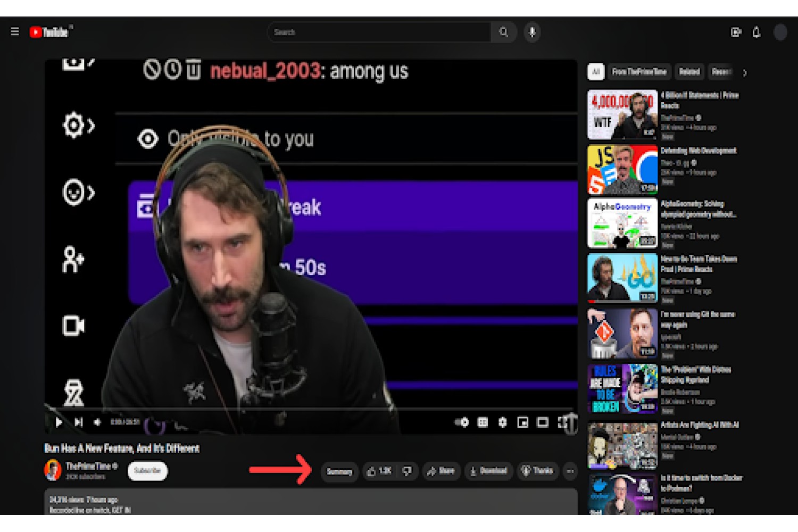This screenshot has width=798, height=532.
Task: Open Defending Web Development thumbnail
Action: point(622,170)
